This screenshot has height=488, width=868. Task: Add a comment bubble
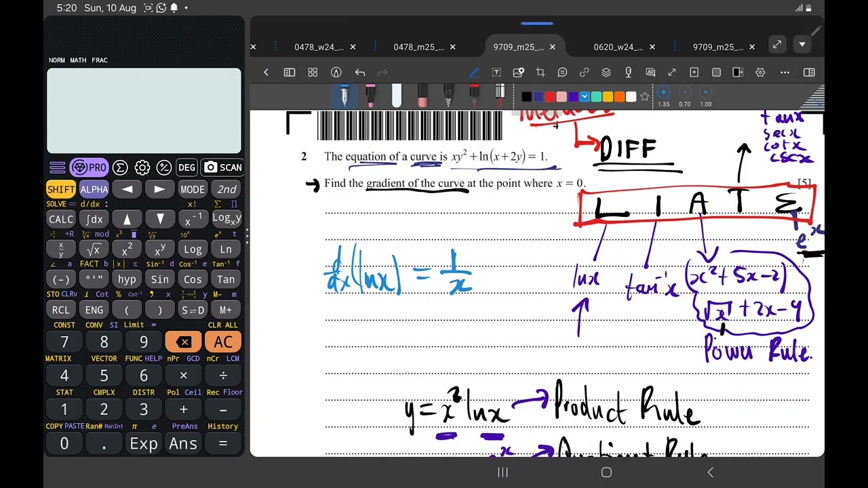point(562,73)
